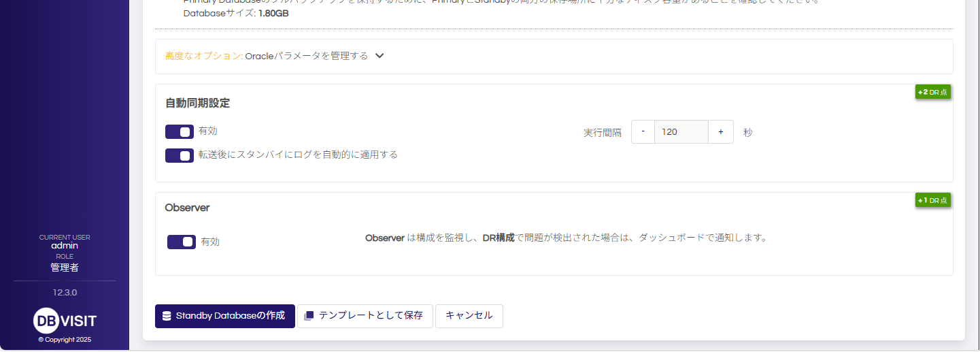Screen dimensions: 980x352
Task: Click the テンプレートとして保存 button
Action: point(365,316)
